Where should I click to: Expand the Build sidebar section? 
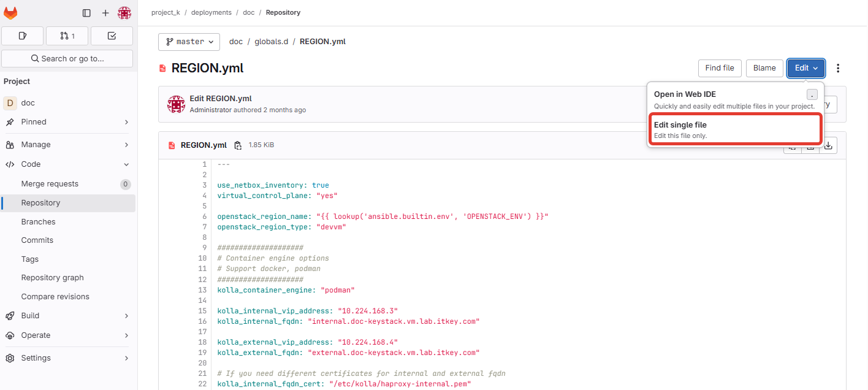coord(67,316)
